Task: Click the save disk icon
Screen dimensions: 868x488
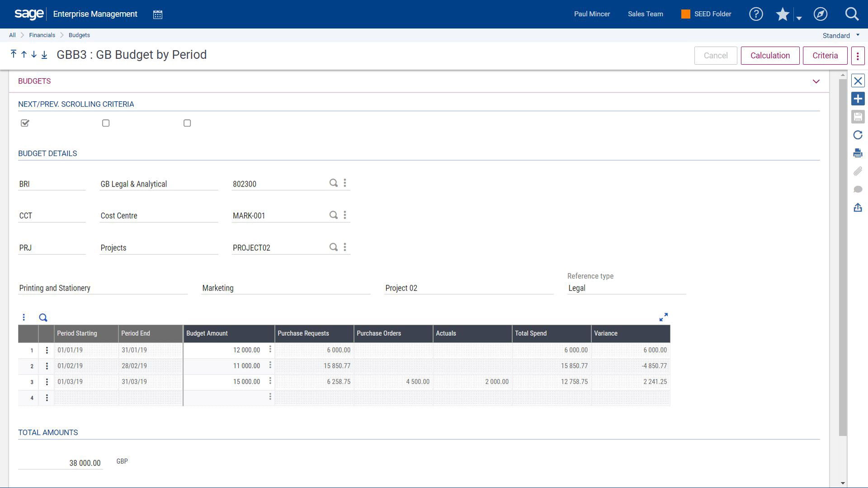Action: click(858, 117)
